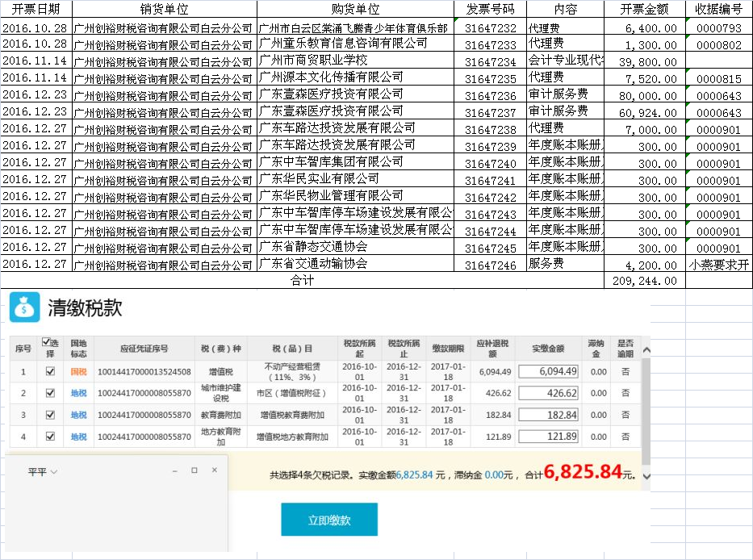Minimize the 平平 chat window
The width and height of the screenshot is (753, 560).
[174, 470]
